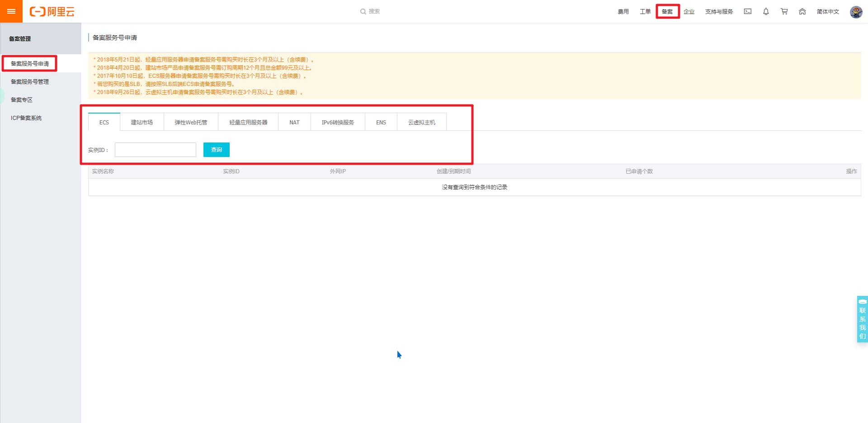The image size is (868, 423).
Task: Open the 备案 top menu
Action: click(667, 11)
